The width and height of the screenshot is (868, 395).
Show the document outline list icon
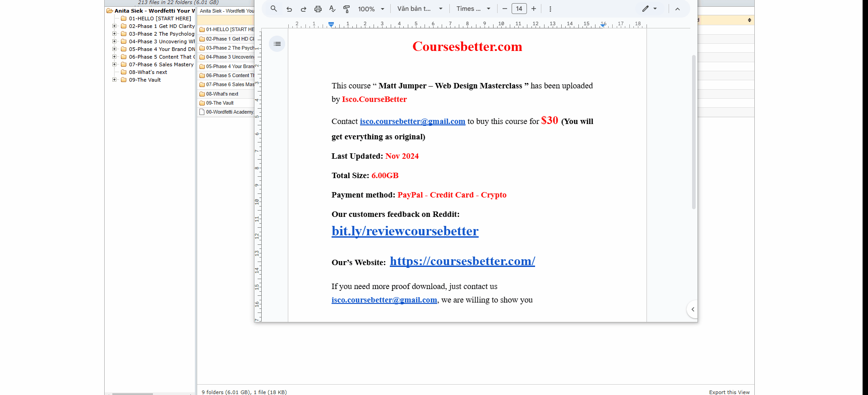pyautogui.click(x=277, y=44)
